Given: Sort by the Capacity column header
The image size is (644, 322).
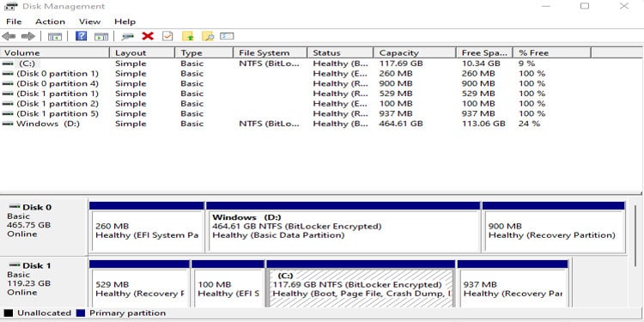Looking at the screenshot, I should (415, 53).
